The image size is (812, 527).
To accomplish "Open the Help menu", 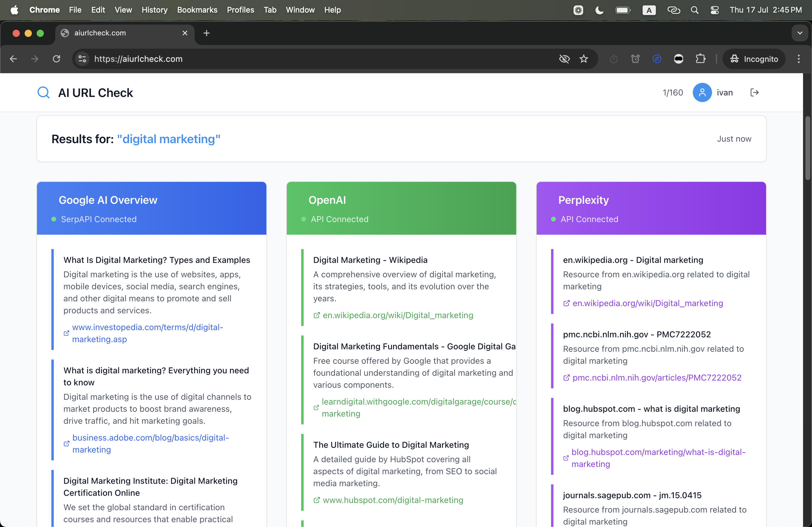I will point(332,10).
